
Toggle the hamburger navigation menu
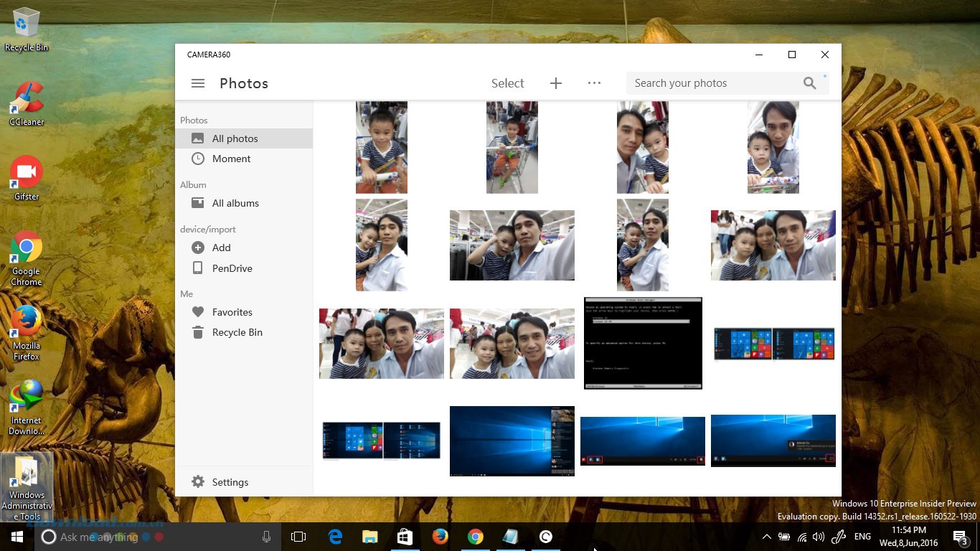(x=198, y=83)
